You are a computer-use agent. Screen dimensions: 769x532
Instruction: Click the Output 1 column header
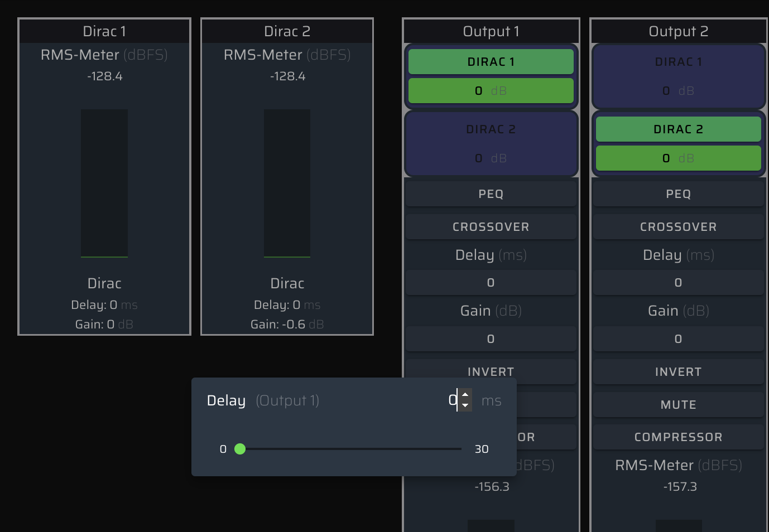click(491, 31)
